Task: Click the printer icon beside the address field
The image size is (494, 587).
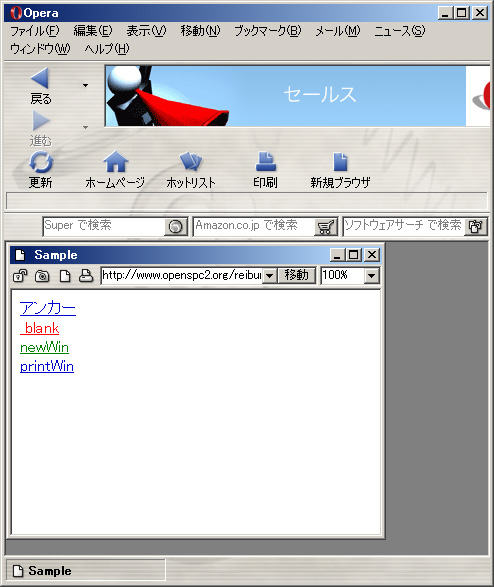Action: pos(86,276)
